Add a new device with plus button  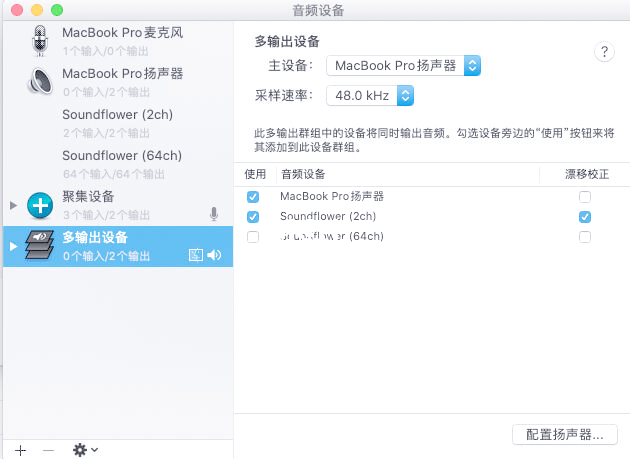(20, 450)
